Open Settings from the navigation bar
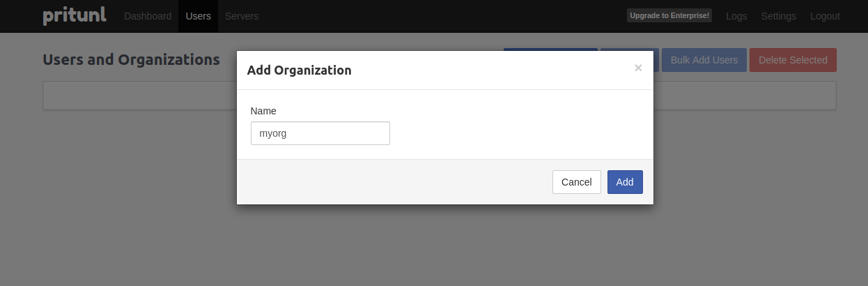The image size is (868, 286). (779, 16)
